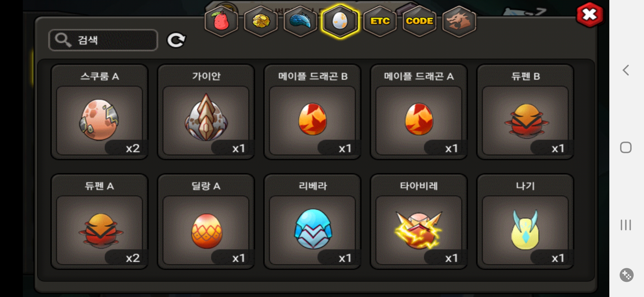Switch to the ETC tab
This screenshot has height=297, width=644.
click(x=380, y=21)
